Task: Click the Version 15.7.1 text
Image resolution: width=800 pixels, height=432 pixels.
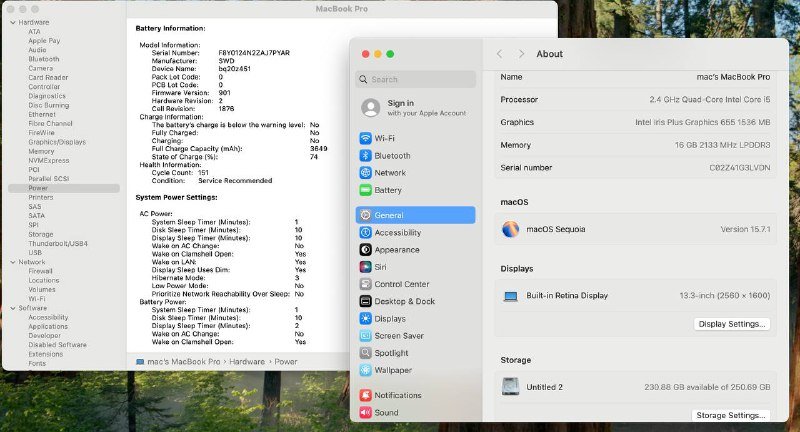Action: (x=745, y=230)
